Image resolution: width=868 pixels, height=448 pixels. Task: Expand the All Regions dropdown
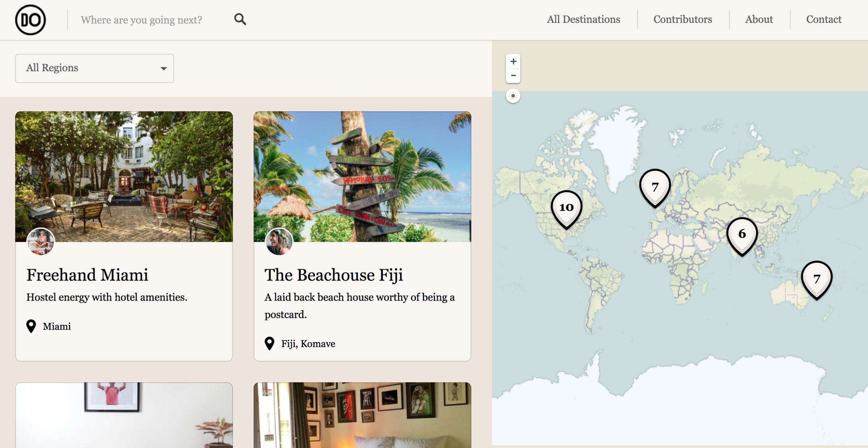(94, 68)
